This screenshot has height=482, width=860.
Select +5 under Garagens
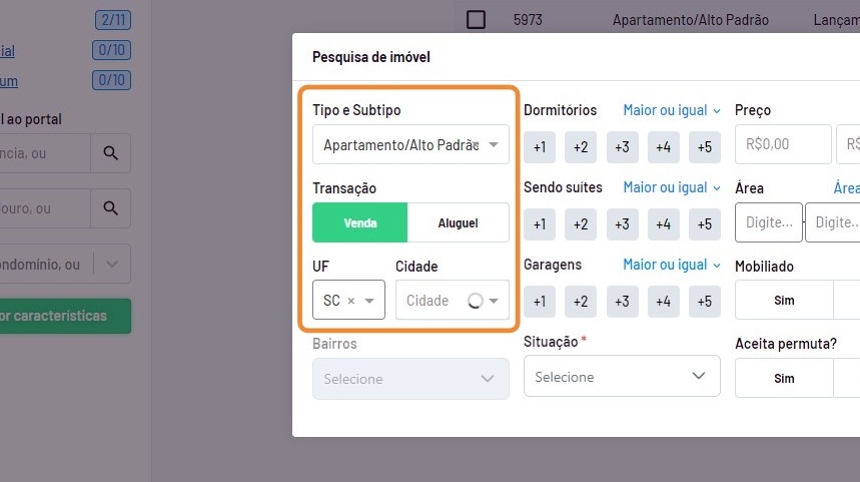click(704, 301)
